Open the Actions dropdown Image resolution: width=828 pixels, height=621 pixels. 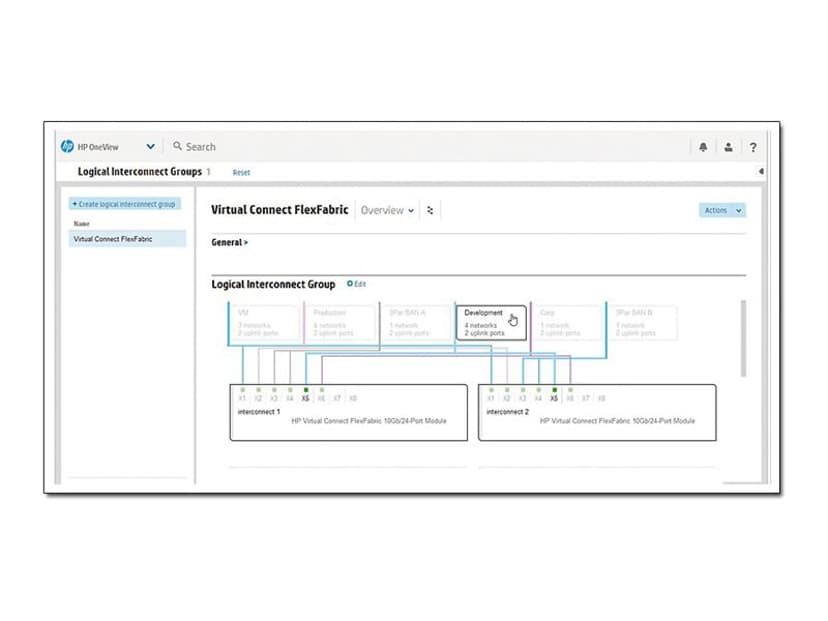pos(721,210)
